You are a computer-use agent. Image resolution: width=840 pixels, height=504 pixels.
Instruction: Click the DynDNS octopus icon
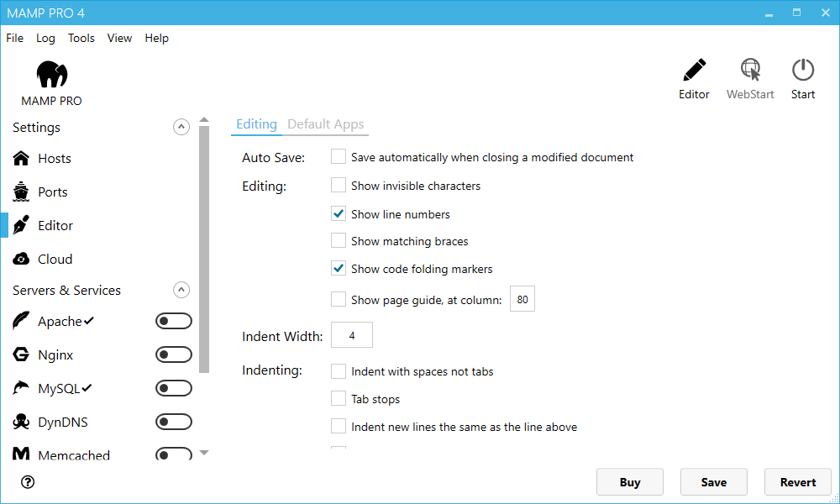pos(21,422)
